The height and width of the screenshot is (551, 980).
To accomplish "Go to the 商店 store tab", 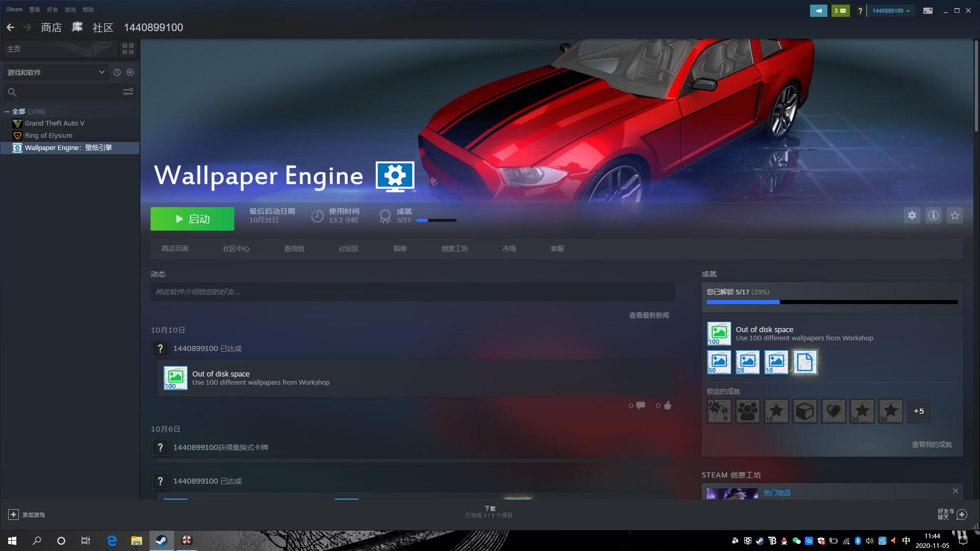I will 51,28.
